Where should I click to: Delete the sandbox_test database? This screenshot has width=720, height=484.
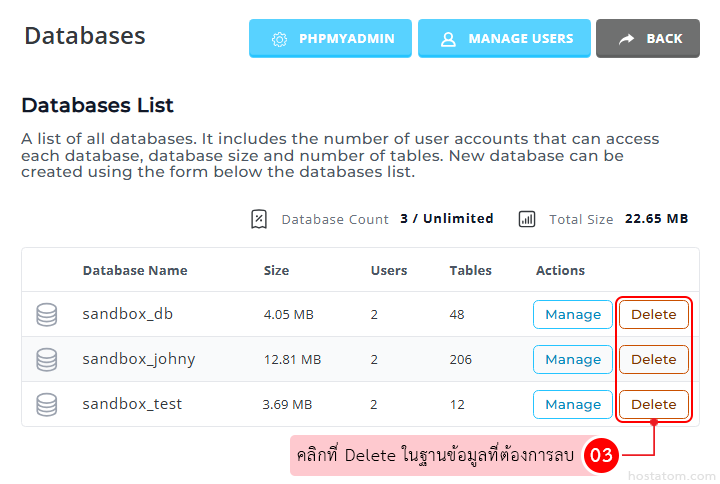pos(653,404)
